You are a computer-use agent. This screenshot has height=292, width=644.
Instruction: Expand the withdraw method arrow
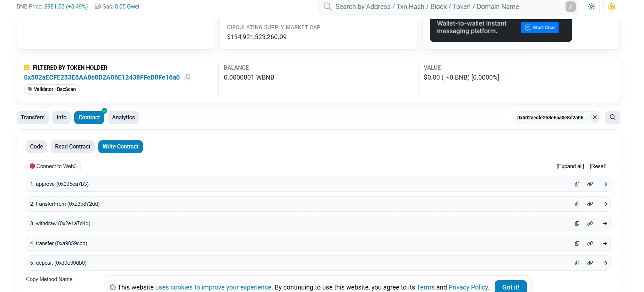(x=605, y=223)
